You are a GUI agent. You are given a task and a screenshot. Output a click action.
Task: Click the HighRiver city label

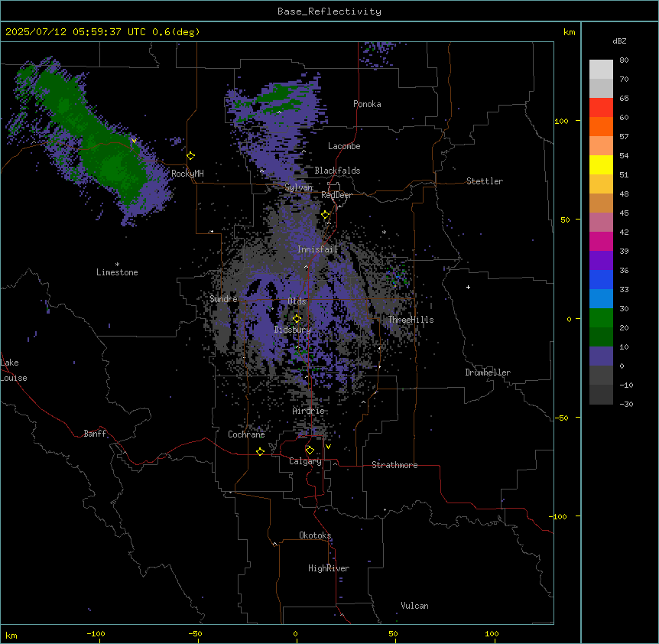pos(329,568)
